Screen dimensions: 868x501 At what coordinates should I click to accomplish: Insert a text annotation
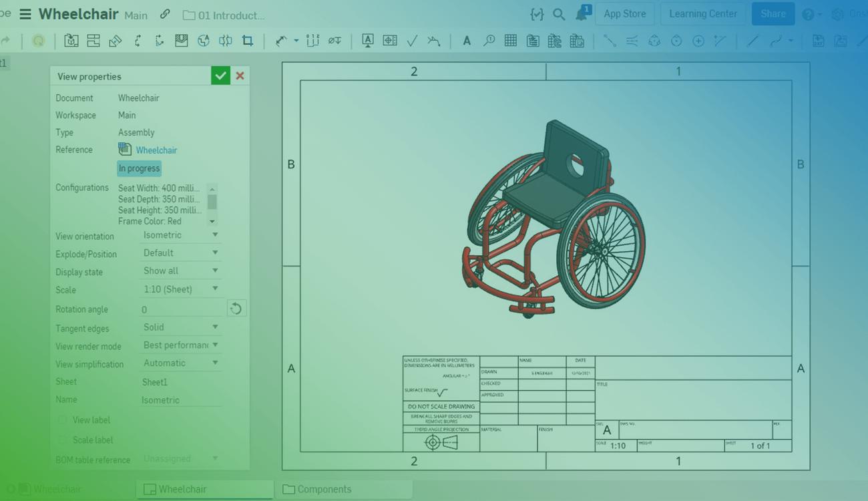pos(466,41)
